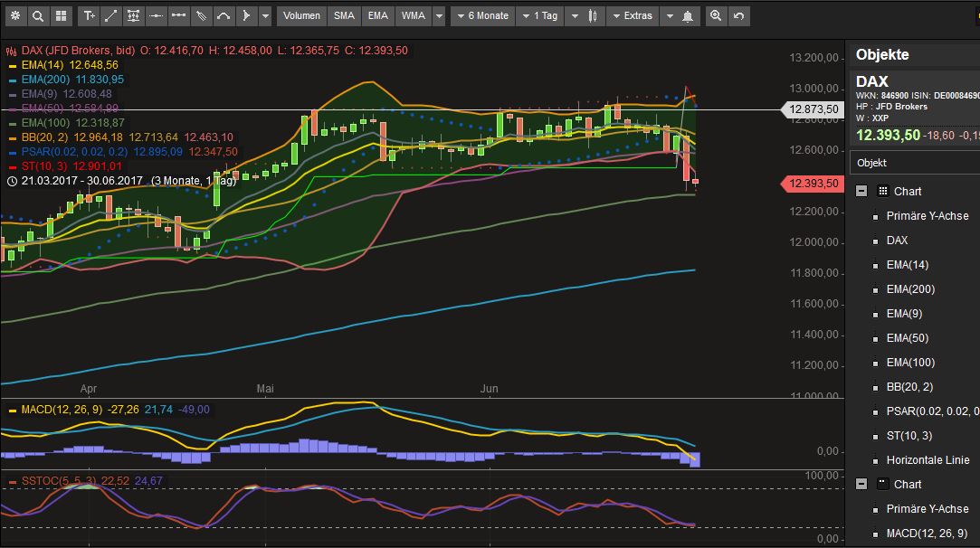The width and height of the screenshot is (980, 548).
Task: Select the arrow marker tool
Action: tap(246, 15)
